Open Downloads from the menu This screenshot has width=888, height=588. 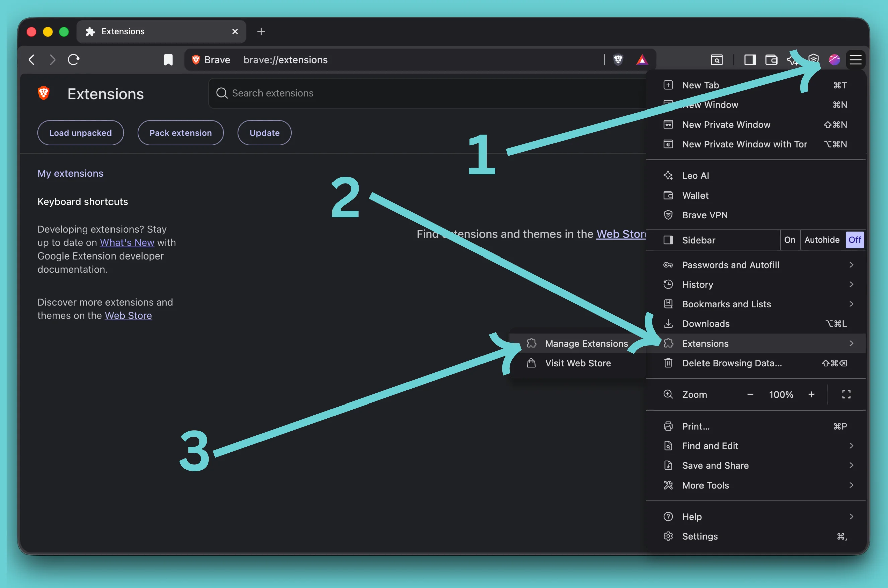(755, 324)
